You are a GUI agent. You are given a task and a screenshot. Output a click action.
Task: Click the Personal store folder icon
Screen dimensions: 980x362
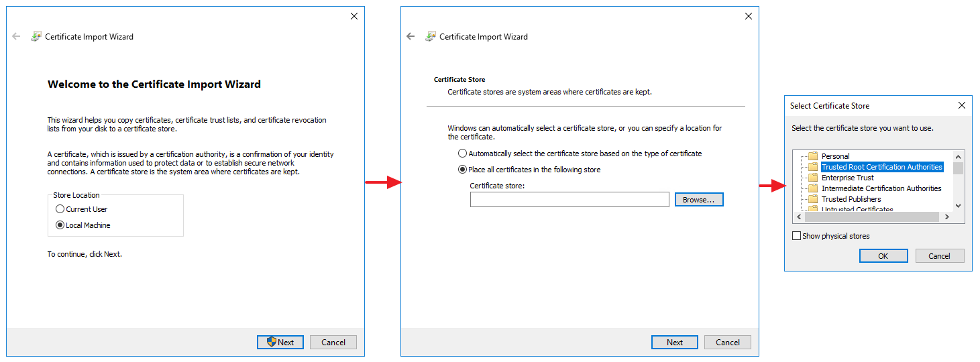812,156
